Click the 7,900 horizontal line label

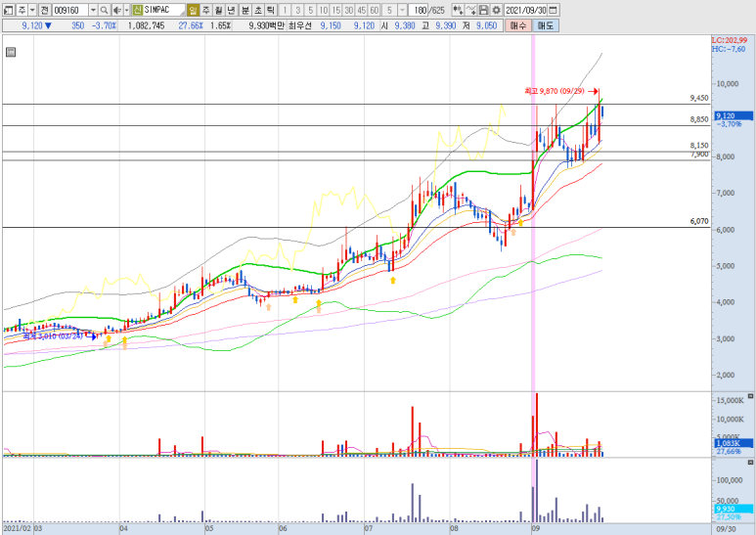699,154
